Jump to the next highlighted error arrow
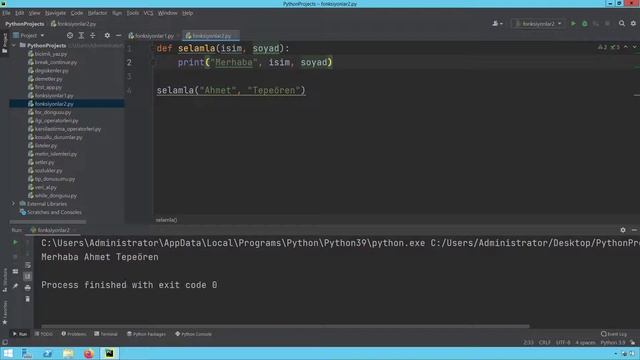Viewport: 640px width, 360px height. tap(634, 47)
